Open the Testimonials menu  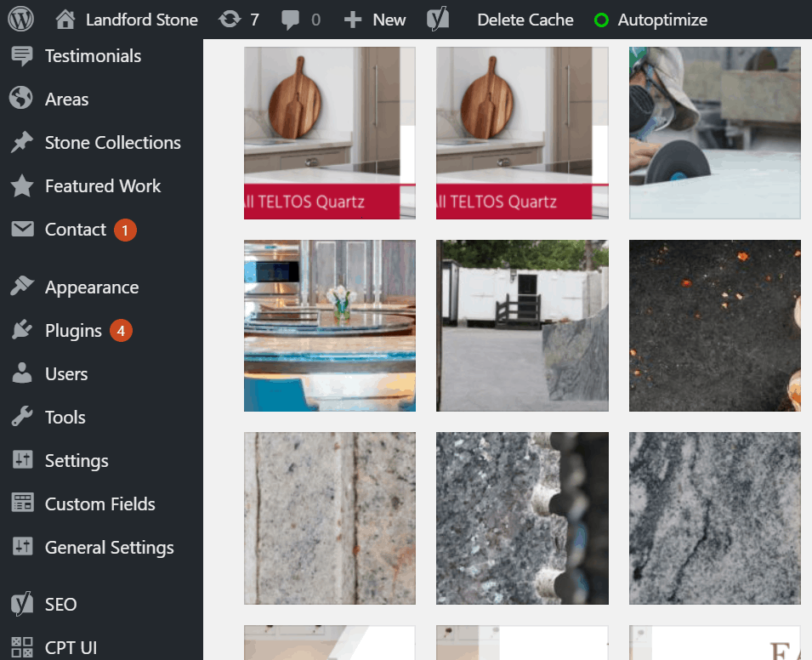pos(93,56)
